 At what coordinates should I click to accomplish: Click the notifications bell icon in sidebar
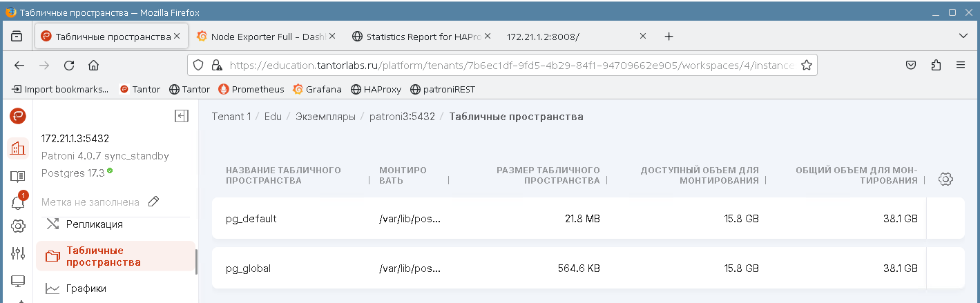[18, 202]
